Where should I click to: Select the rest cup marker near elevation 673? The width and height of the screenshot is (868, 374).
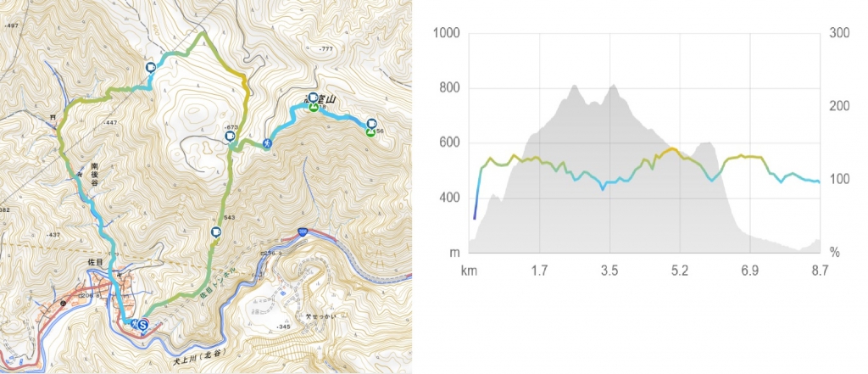229,137
